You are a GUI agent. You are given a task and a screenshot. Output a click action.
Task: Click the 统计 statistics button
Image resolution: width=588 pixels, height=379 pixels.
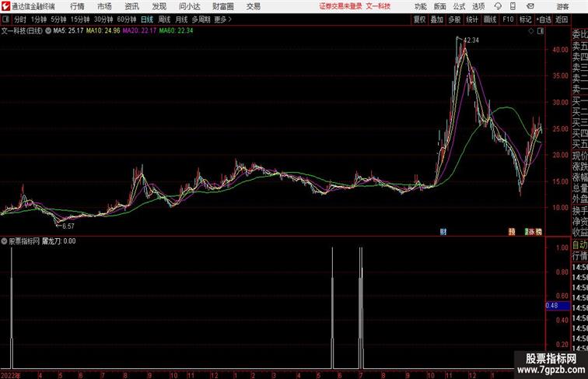click(472, 19)
